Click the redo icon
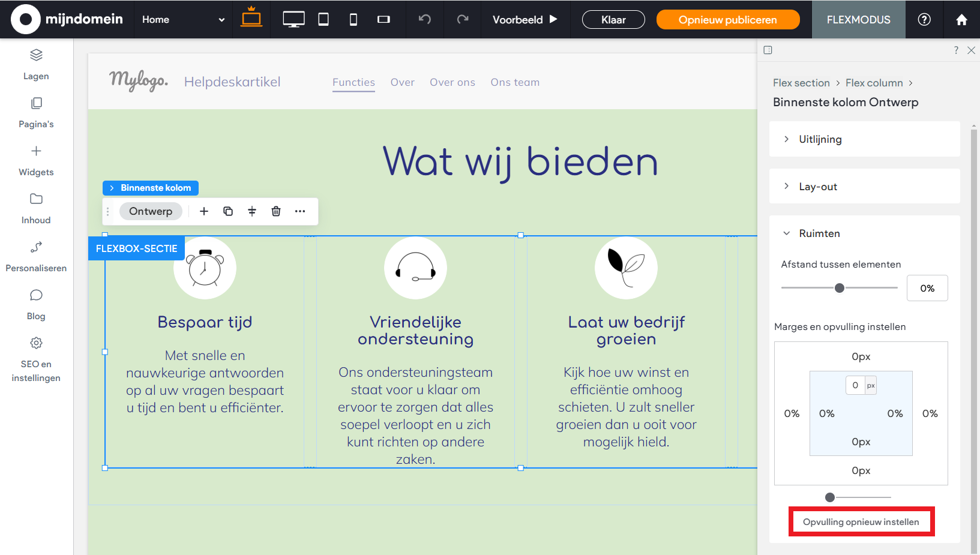The height and width of the screenshot is (555, 980). point(462,20)
